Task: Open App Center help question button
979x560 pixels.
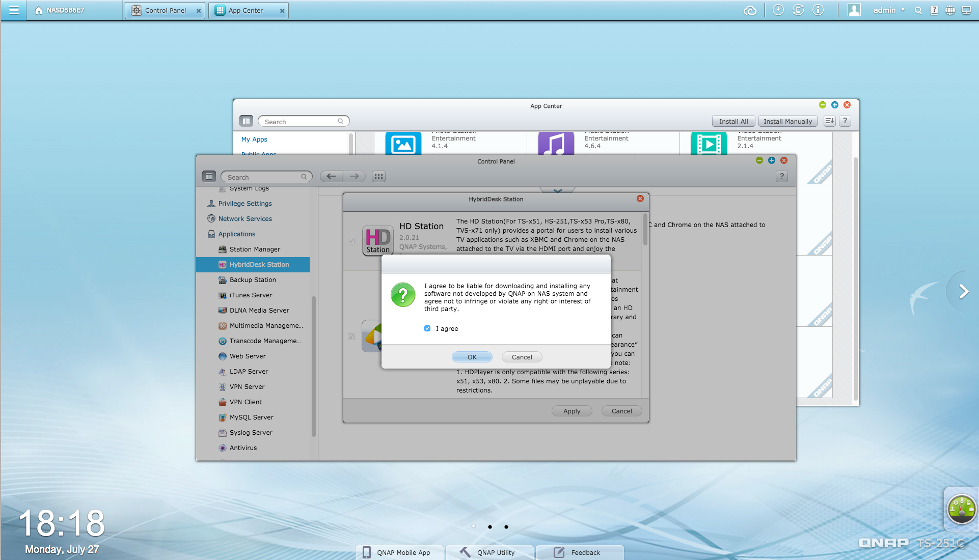Action: 845,121
